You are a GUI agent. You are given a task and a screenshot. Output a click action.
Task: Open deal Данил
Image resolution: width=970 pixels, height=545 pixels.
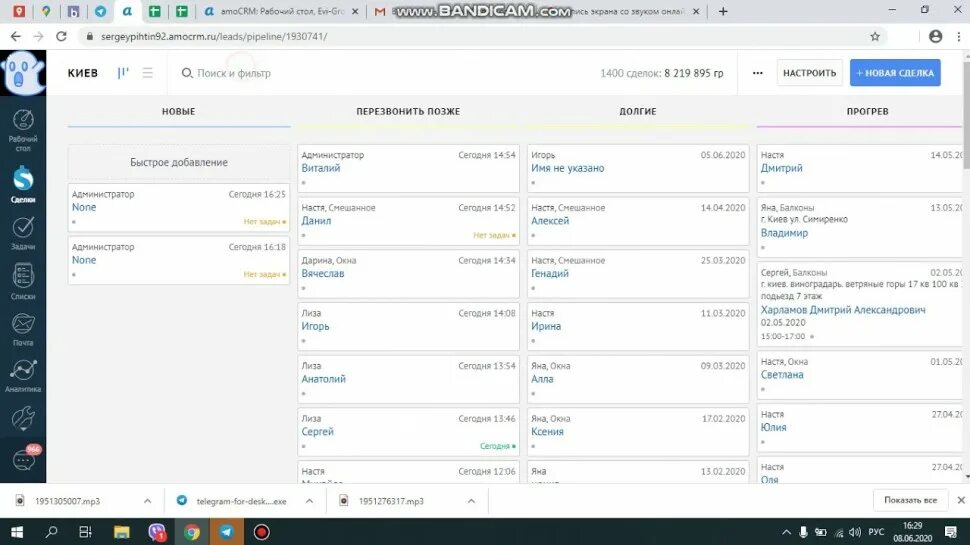pyautogui.click(x=316, y=221)
